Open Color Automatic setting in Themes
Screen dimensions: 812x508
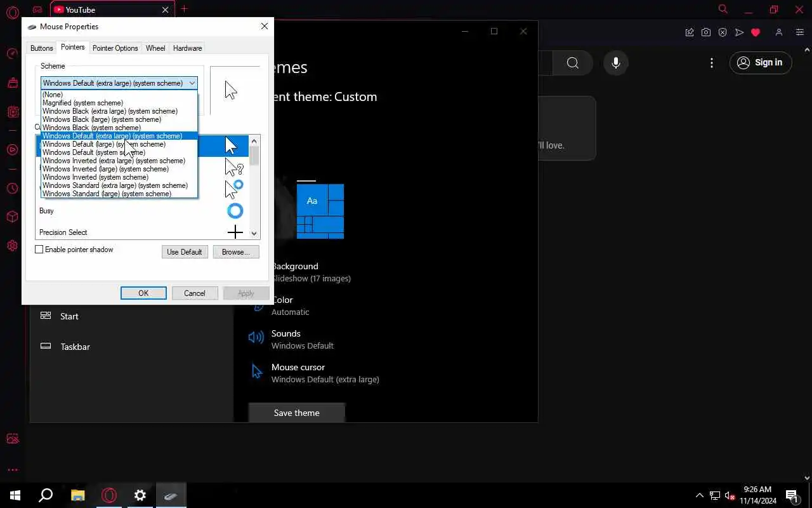click(x=291, y=305)
